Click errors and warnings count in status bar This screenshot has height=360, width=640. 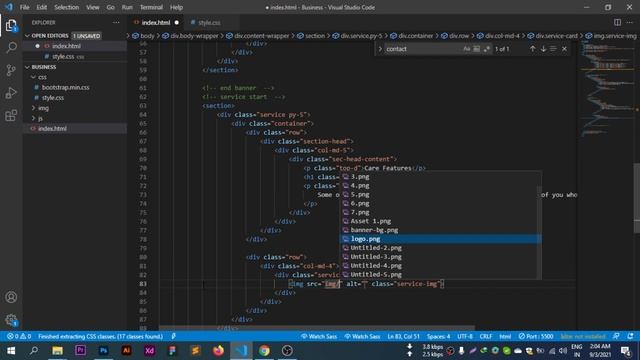click(x=19, y=337)
